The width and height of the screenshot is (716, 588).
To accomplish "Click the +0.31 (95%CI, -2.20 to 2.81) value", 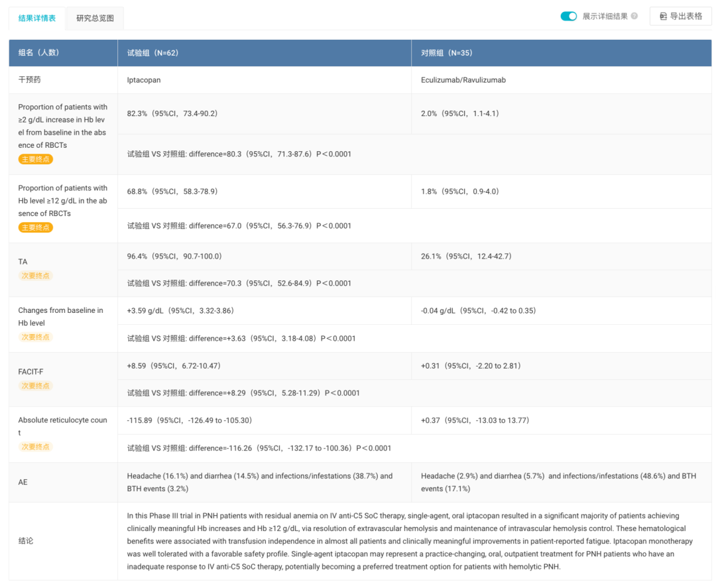I will (x=471, y=366).
